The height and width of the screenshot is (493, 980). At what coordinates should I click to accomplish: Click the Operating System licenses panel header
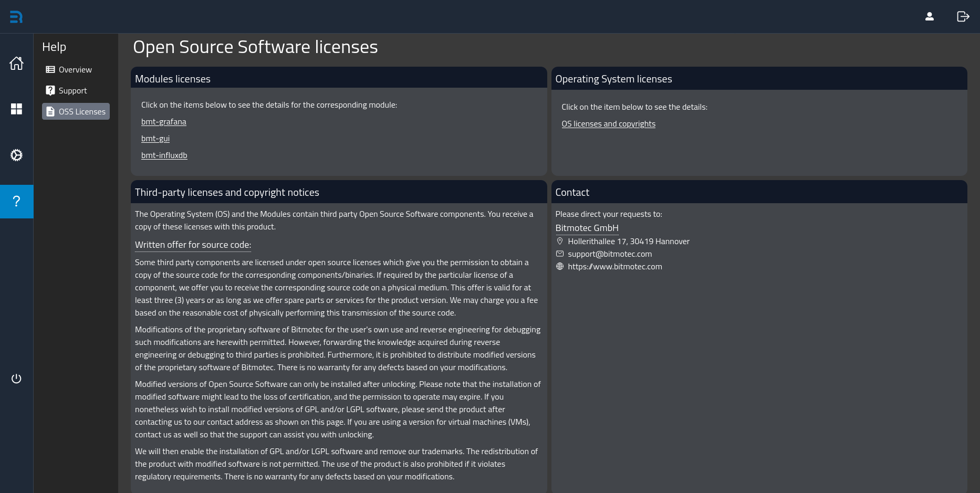click(759, 79)
